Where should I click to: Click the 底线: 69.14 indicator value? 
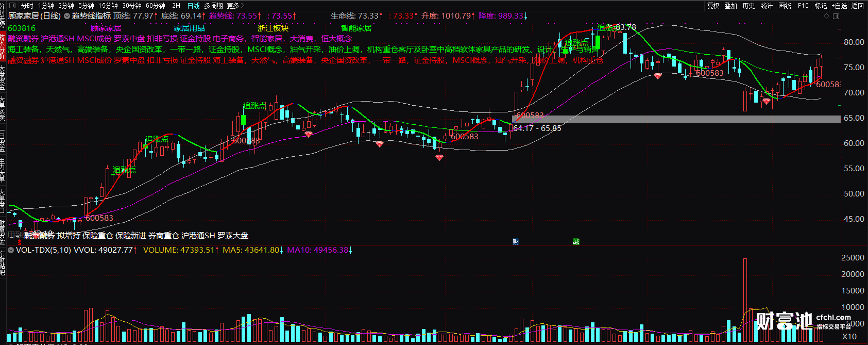coord(184,16)
